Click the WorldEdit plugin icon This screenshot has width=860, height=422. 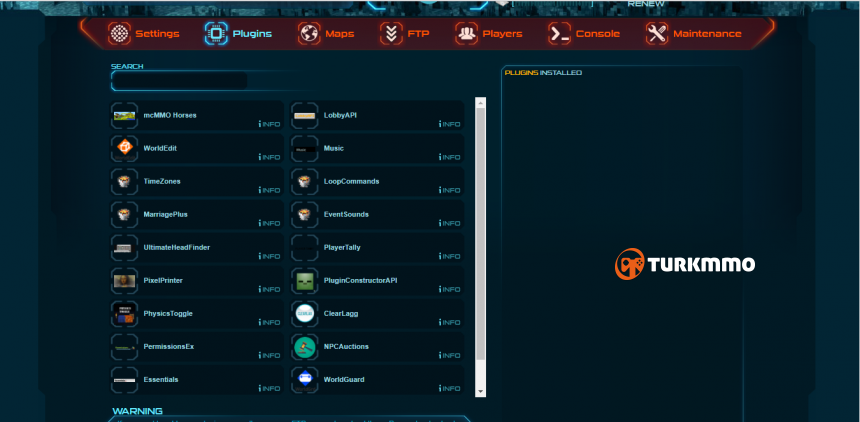click(125, 149)
